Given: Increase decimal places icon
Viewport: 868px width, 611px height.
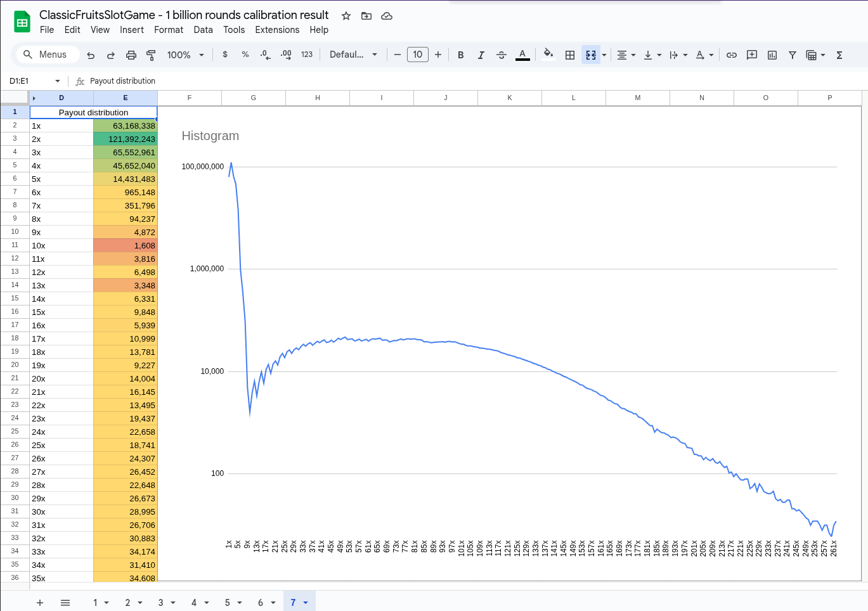Looking at the screenshot, I should [x=286, y=55].
